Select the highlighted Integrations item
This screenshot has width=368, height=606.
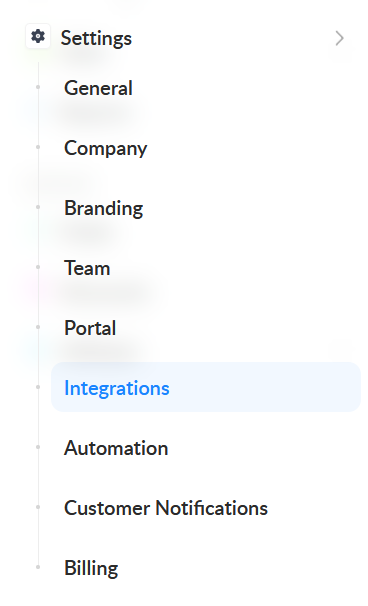206,387
